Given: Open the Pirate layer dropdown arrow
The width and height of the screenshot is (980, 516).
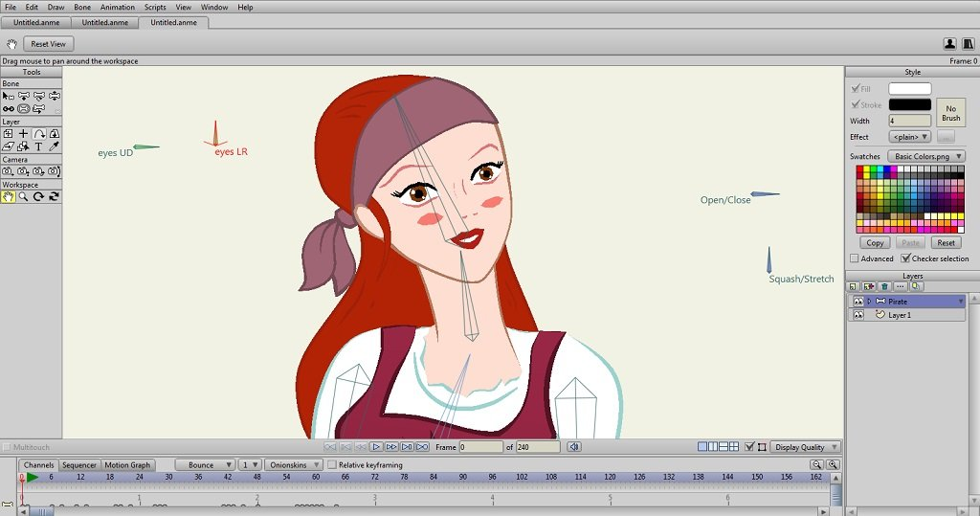Looking at the screenshot, I should pyautogui.click(x=961, y=302).
